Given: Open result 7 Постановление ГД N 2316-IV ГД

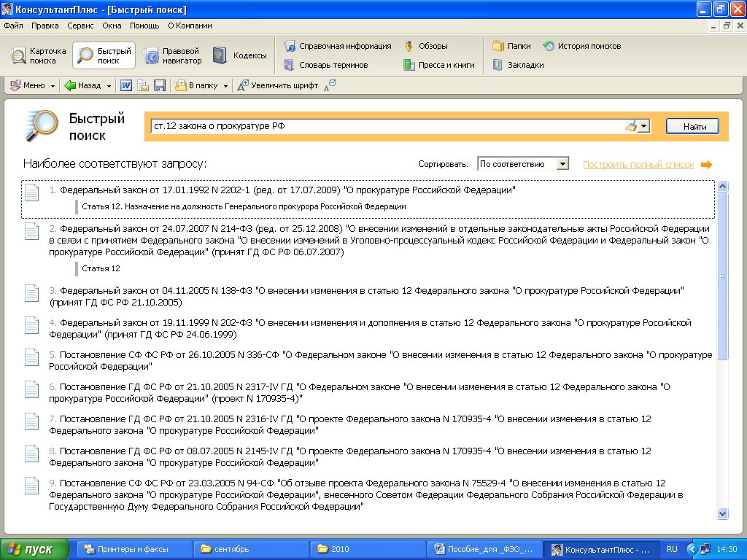Looking at the screenshot, I should tap(350, 425).
